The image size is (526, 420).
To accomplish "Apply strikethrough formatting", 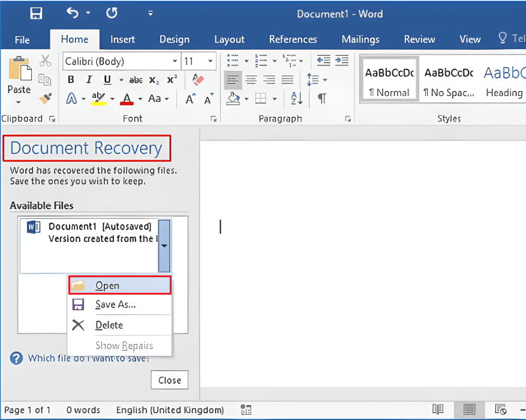I will pos(136,79).
